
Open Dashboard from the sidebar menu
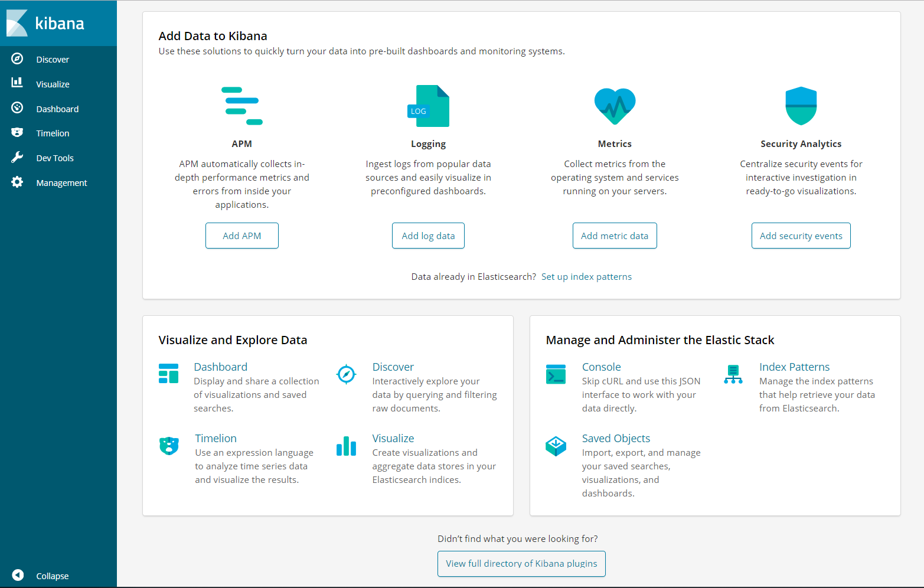(x=57, y=109)
